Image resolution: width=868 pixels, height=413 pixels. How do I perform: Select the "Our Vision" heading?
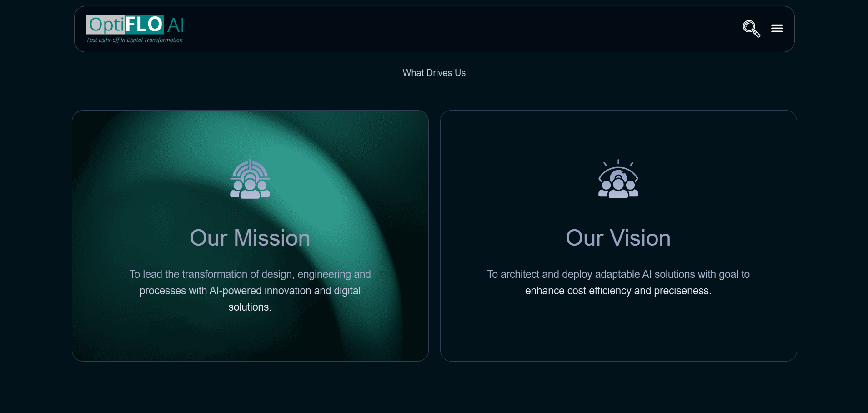[x=618, y=238]
